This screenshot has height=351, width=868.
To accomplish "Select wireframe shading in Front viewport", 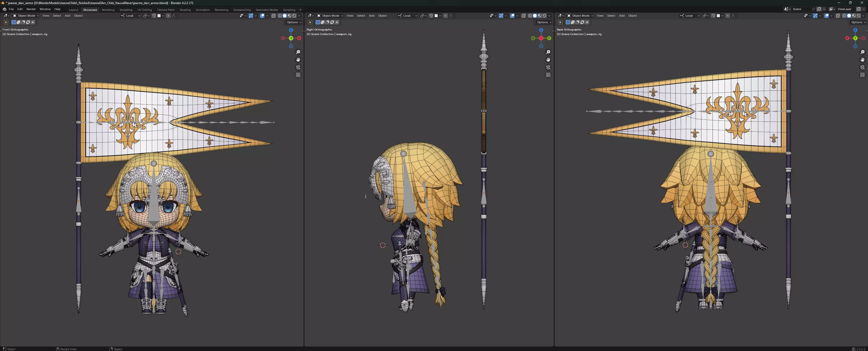I will pos(280,15).
